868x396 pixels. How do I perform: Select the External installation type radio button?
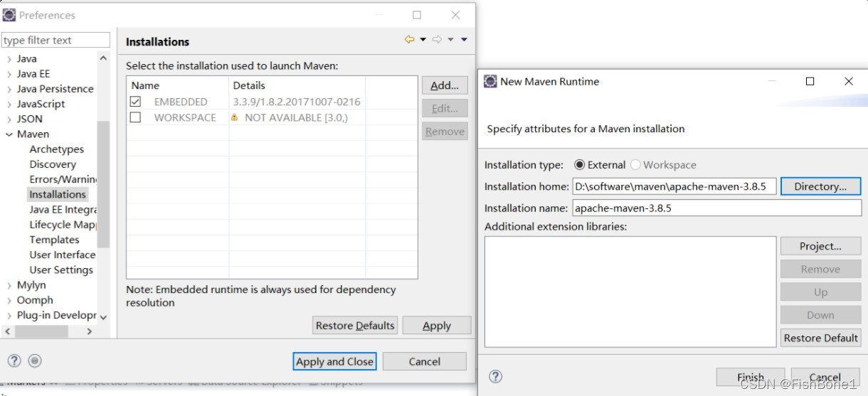[579, 165]
